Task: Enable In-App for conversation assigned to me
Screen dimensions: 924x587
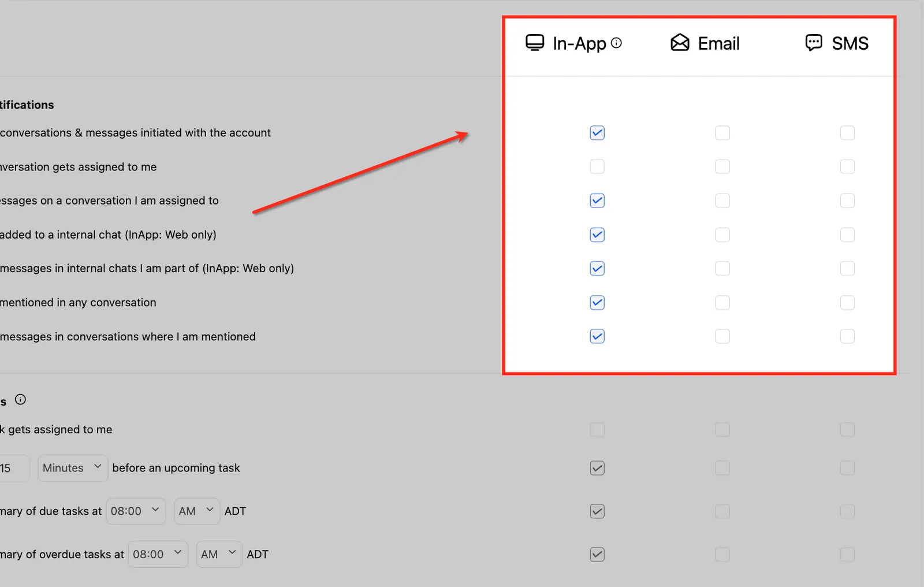Action: point(597,167)
